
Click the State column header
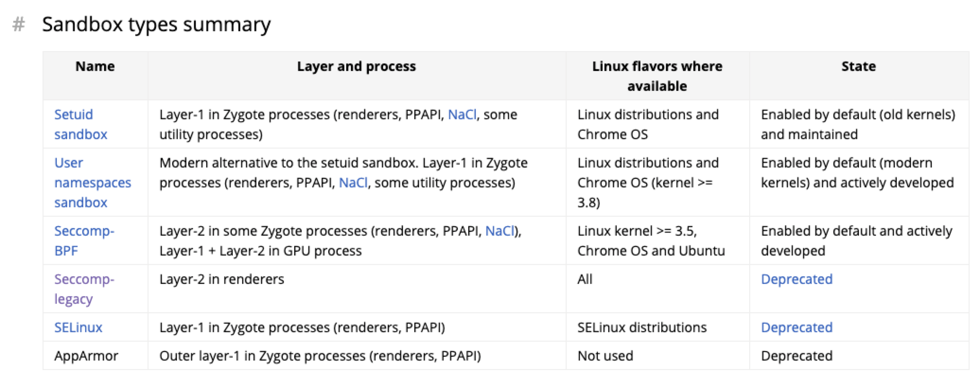(858, 66)
